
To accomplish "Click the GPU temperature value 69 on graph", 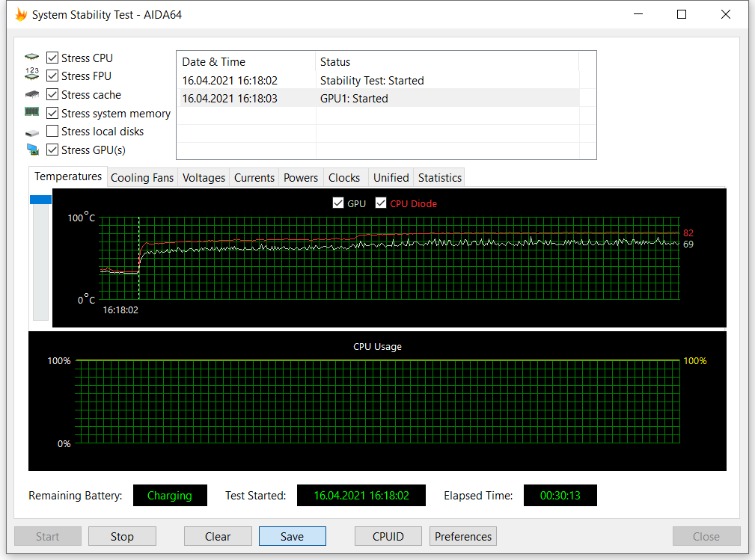I will (688, 244).
